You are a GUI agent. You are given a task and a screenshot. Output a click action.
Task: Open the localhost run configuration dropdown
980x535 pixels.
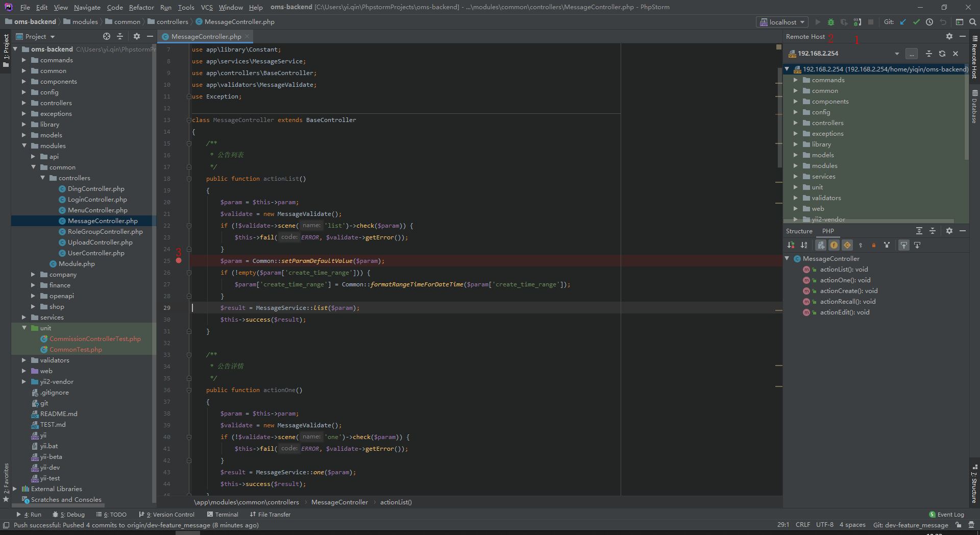(x=782, y=22)
